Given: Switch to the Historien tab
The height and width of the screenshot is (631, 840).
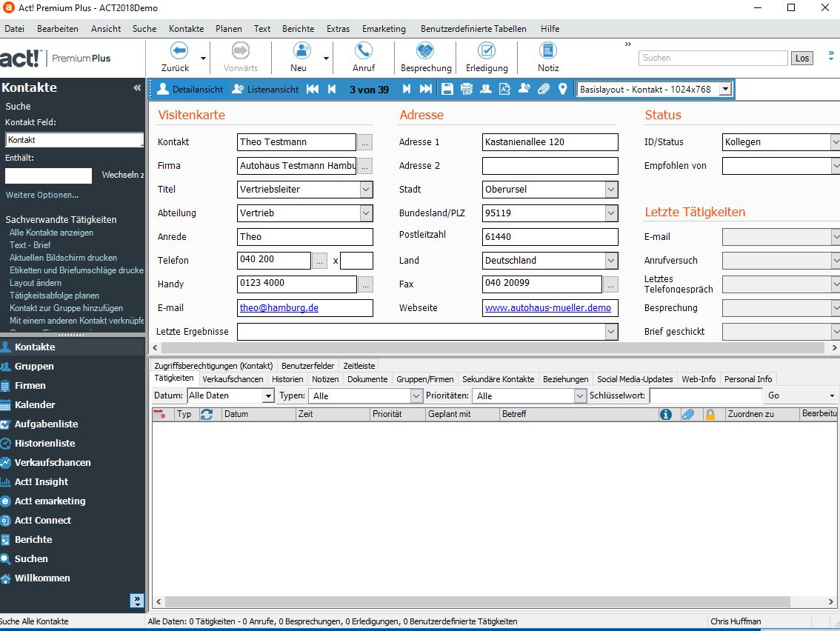Looking at the screenshot, I should [287, 379].
